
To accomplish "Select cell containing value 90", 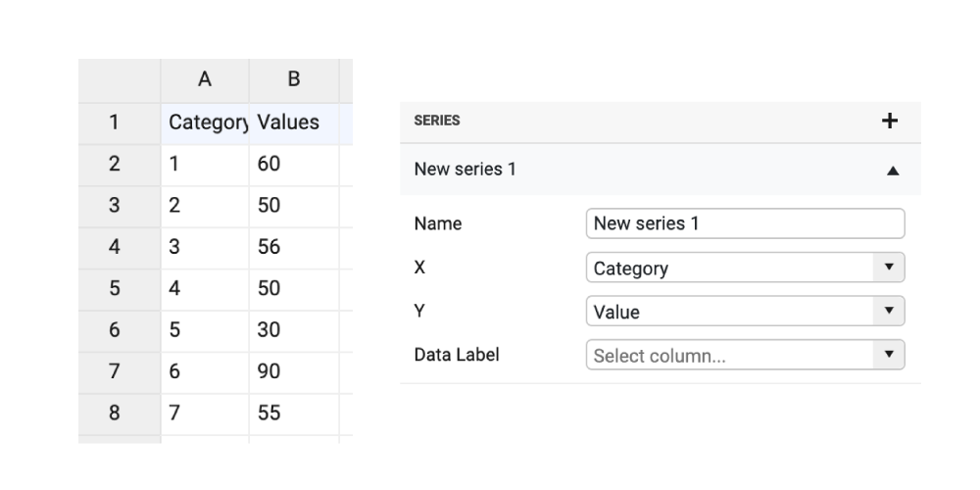I will (293, 371).
